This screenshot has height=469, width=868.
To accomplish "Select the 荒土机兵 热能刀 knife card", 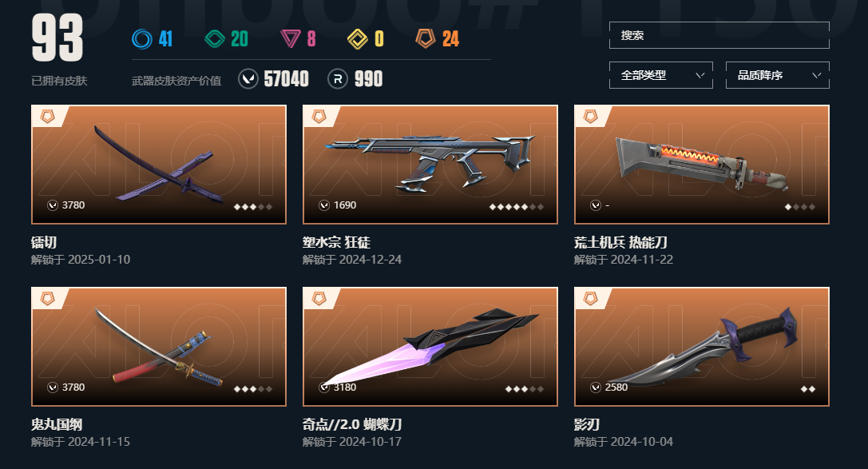I will [x=701, y=165].
